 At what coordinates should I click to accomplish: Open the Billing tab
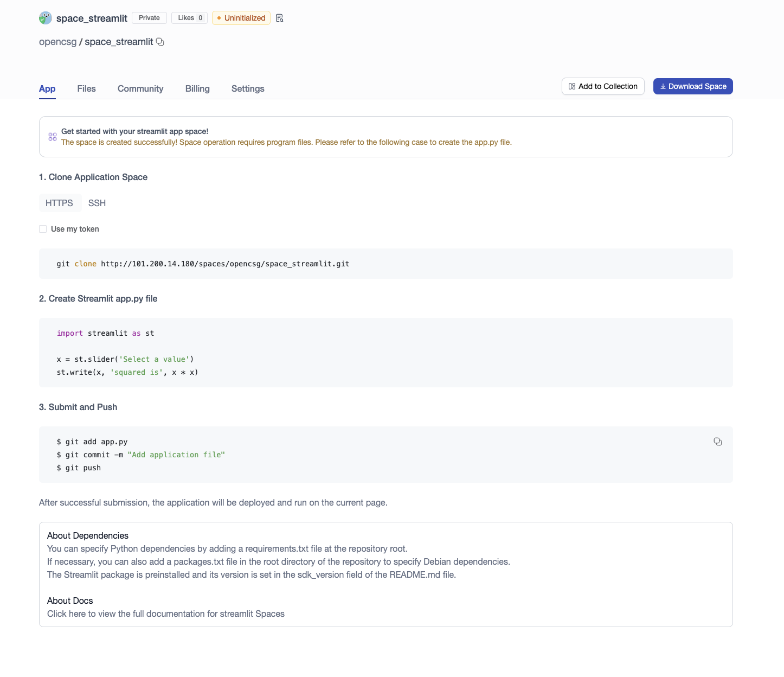(x=197, y=88)
